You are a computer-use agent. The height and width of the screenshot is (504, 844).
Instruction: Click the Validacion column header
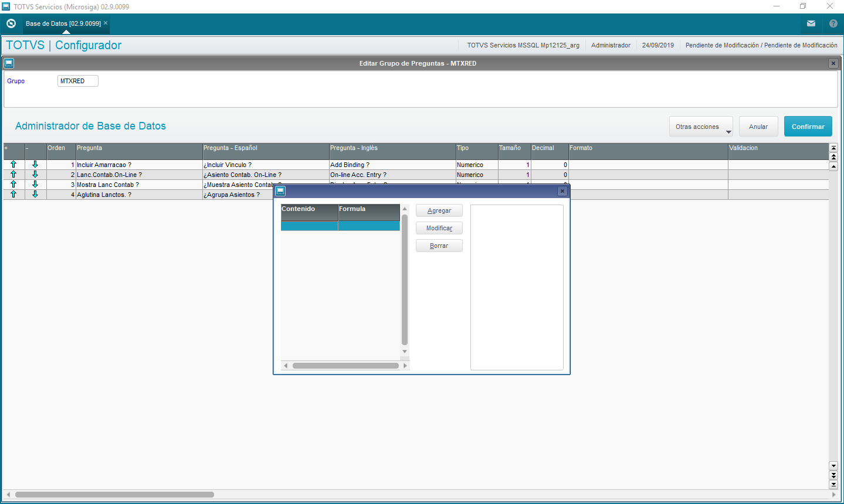click(x=778, y=151)
